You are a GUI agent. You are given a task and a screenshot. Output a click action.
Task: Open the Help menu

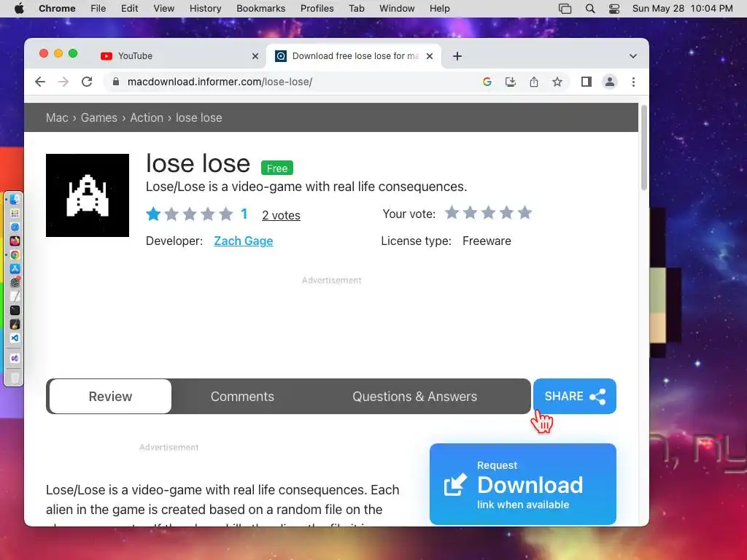click(x=439, y=9)
